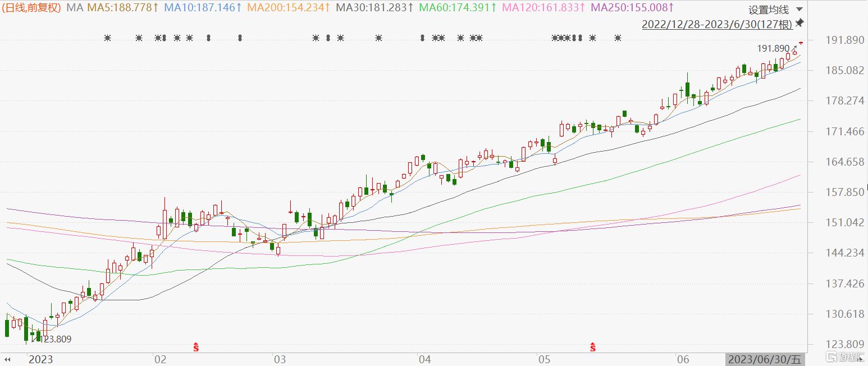Click the (日线,前复权) period label
This screenshot has width=868, height=366.
coord(31,8)
